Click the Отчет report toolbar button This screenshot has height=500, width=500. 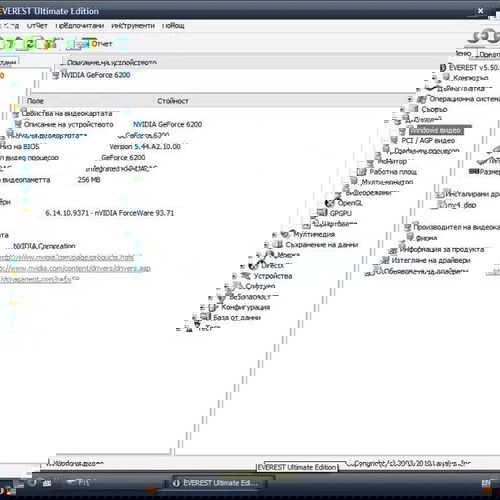pos(97,44)
